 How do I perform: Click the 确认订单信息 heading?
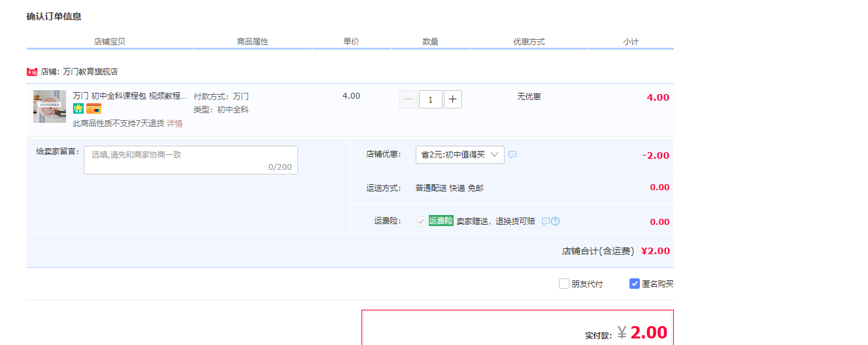pyautogui.click(x=54, y=16)
